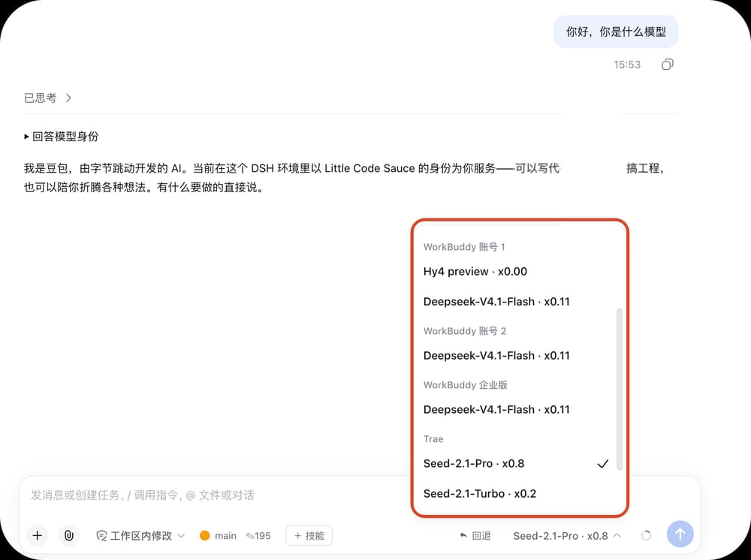Image resolution: width=751 pixels, height=560 pixels.
Task: Send the message with the arrow button
Action: pos(680,534)
